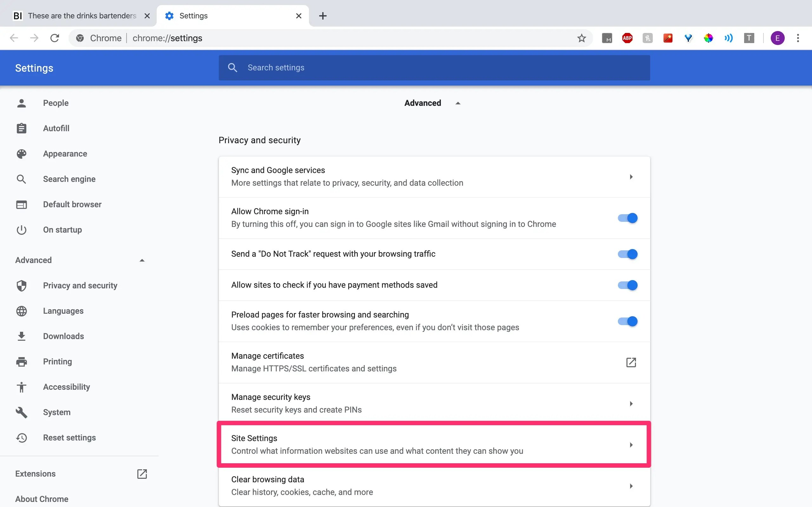The width and height of the screenshot is (812, 507).
Task: Switch to the Business Insider bartenders tab
Action: tap(82, 16)
